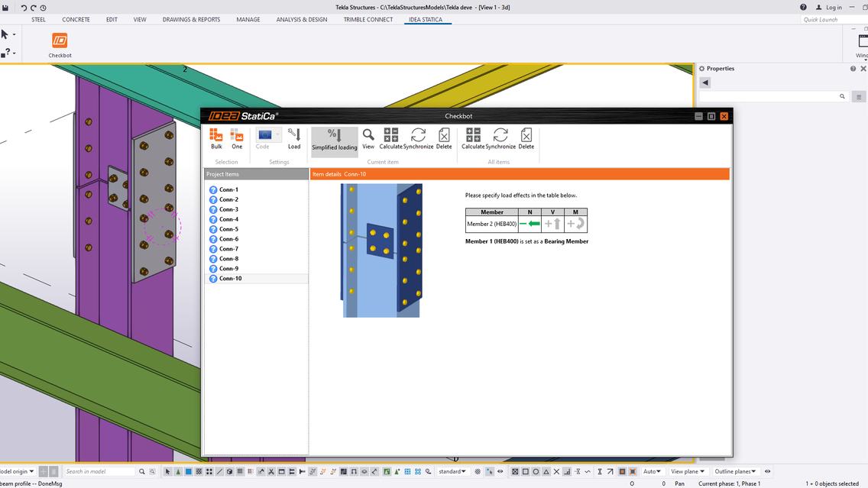
Task: Open Checkbot from the IDEA StatiCa ribbon
Action: click(x=60, y=45)
